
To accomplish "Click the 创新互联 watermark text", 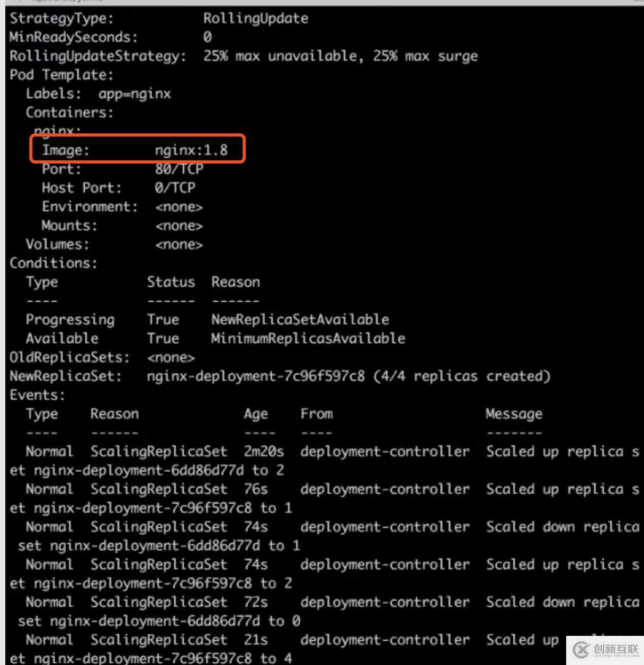I will click(616, 649).
